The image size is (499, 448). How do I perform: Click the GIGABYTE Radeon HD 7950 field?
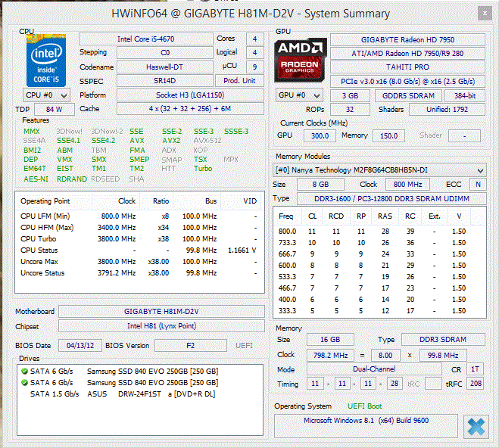coord(407,40)
